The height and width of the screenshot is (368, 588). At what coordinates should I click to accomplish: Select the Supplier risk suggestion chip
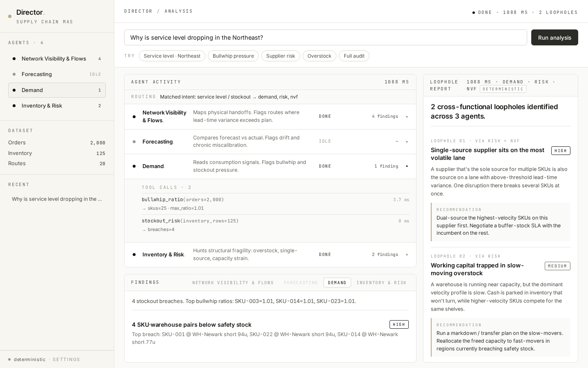pos(281,56)
